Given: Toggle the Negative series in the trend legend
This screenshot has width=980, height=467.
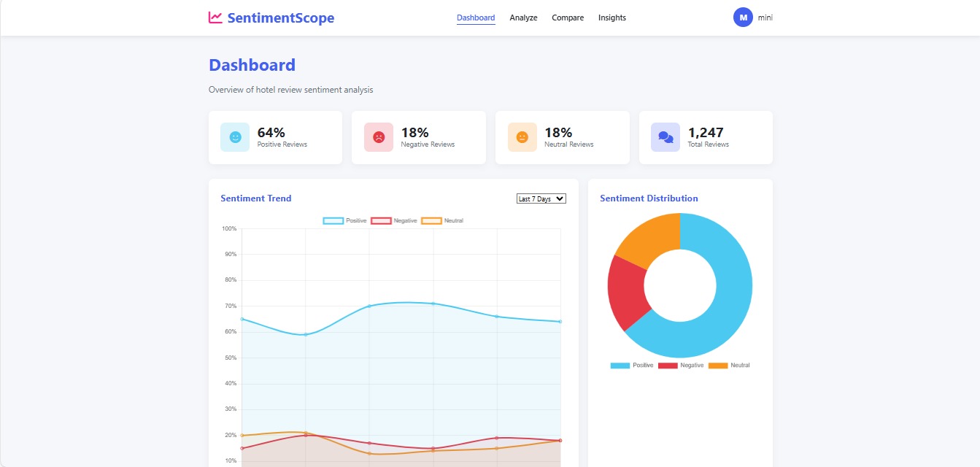Looking at the screenshot, I should pyautogui.click(x=393, y=220).
